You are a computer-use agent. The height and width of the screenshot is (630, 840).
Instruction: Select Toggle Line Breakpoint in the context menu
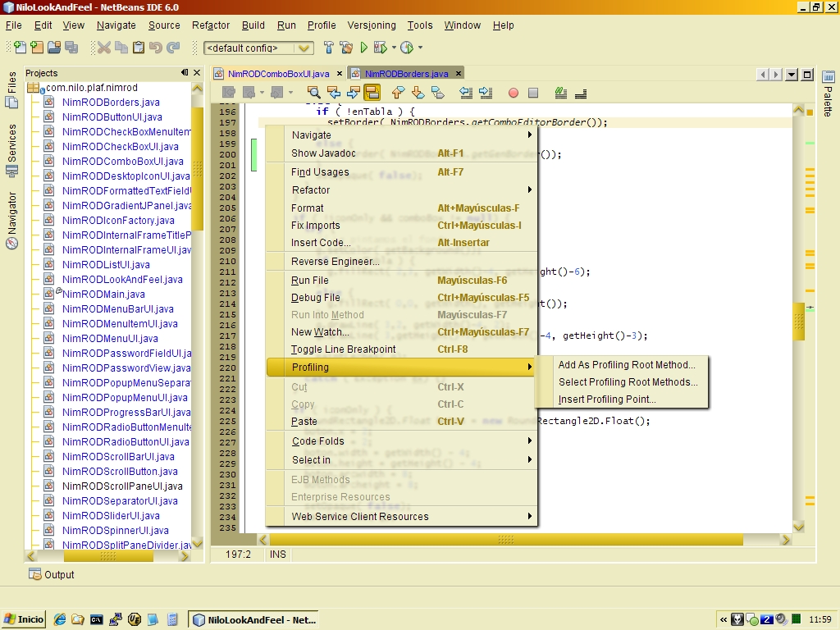pyautogui.click(x=343, y=349)
